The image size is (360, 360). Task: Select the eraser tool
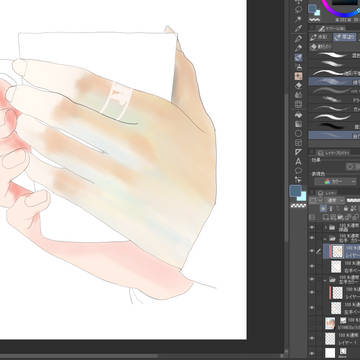coord(299,86)
